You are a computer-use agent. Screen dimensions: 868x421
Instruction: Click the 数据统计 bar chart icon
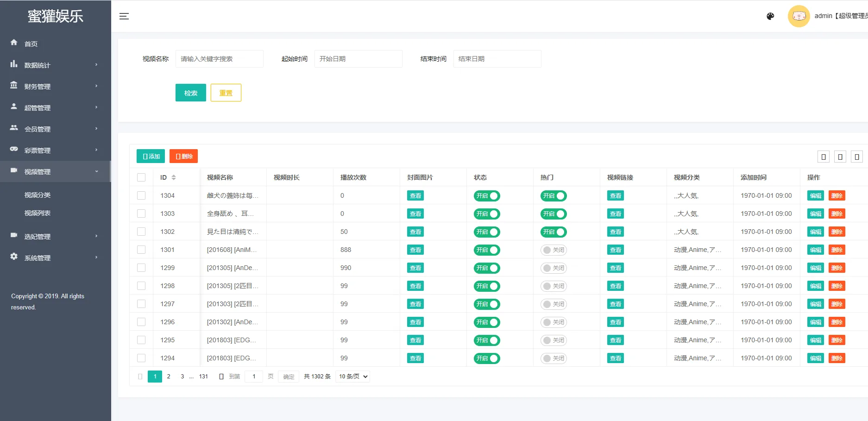click(x=14, y=64)
